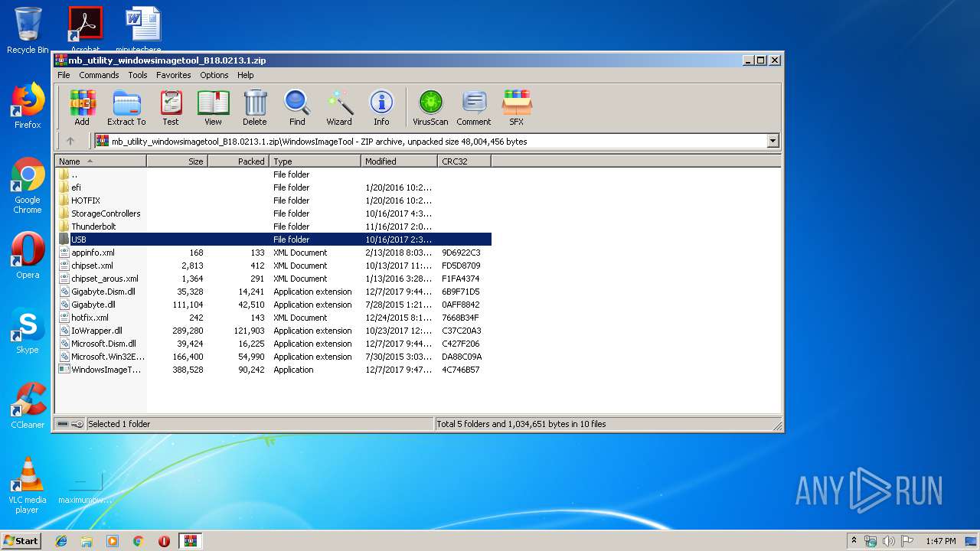980x551 pixels.
Task: Open the Find tool
Action: tap(297, 107)
